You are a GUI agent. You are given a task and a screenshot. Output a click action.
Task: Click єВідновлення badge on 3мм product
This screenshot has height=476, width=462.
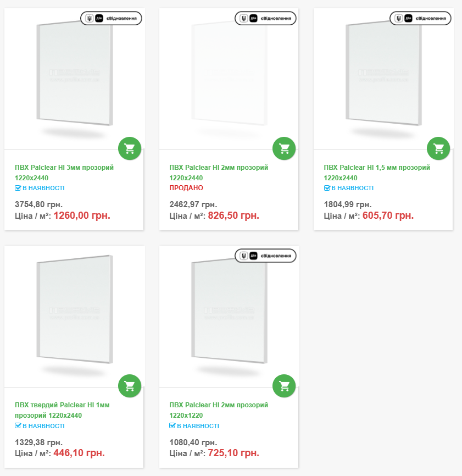click(x=112, y=18)
